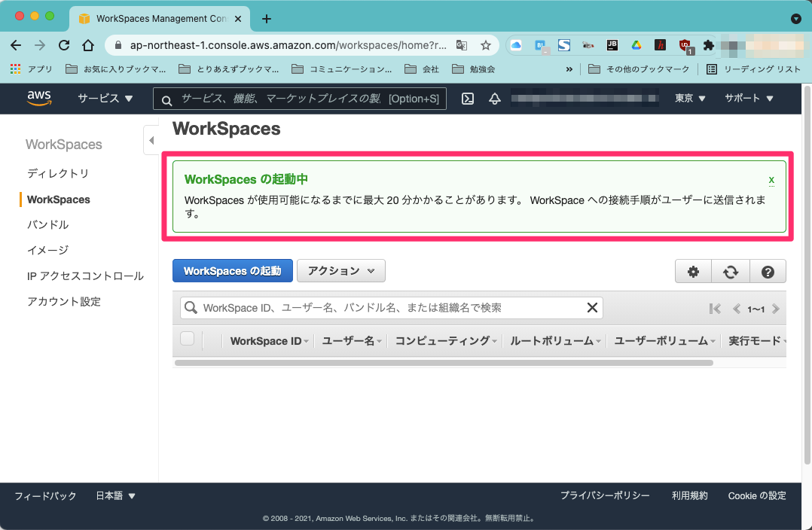Open AWS notifications bell
Screen dimensions: 812x530
click(494, 99)
